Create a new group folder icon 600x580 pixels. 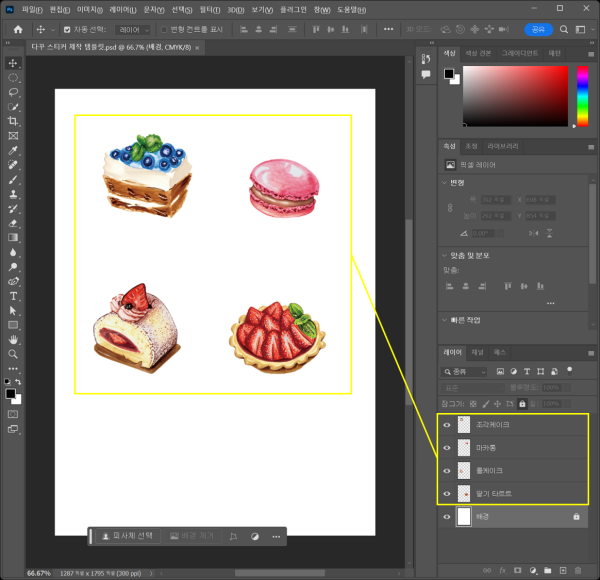coord(548,570)
